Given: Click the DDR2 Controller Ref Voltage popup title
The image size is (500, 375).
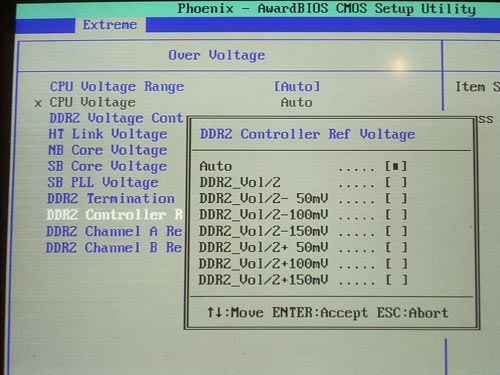Looking at the screenshot, I should pyautogui.click(x=307, y=134).
